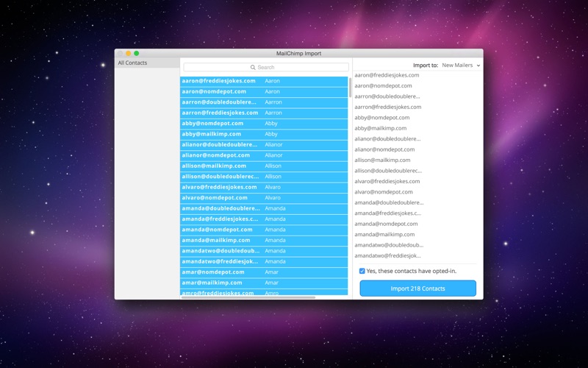
Task: Click aarron@freddiesjokes.com in the import panel
Action: (x=388, y=107)
